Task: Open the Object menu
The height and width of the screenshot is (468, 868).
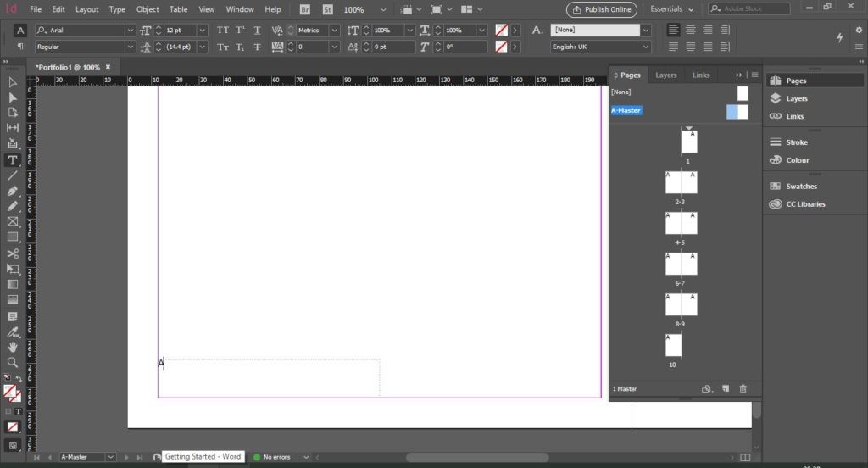Action: pos(147,9)
